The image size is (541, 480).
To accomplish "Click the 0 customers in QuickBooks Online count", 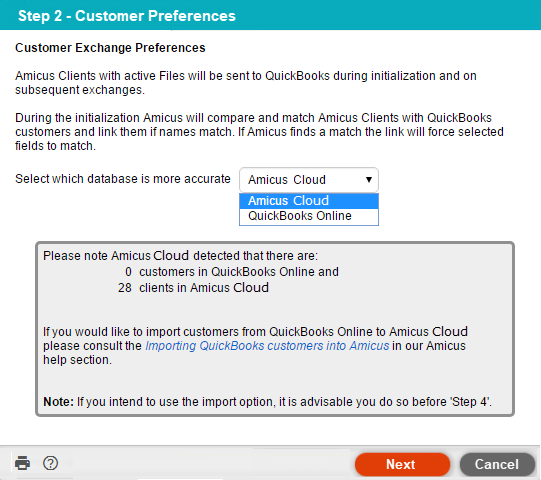I will (x=232, y=272).
